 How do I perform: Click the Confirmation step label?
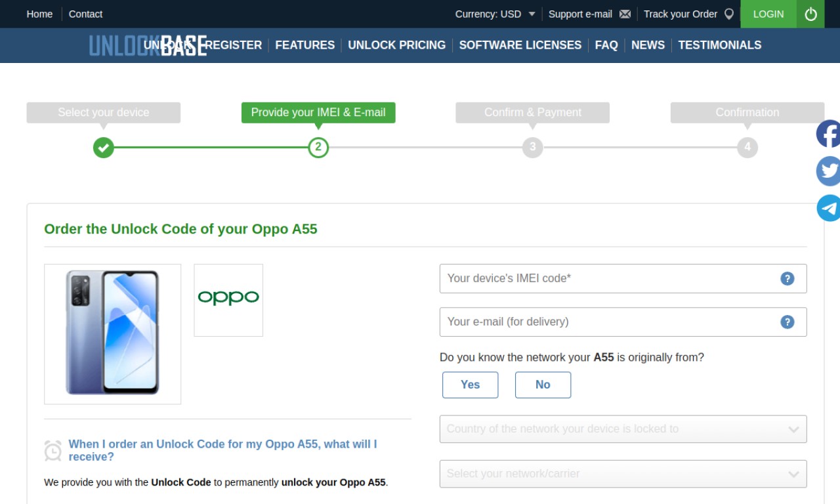click(747, 112)
